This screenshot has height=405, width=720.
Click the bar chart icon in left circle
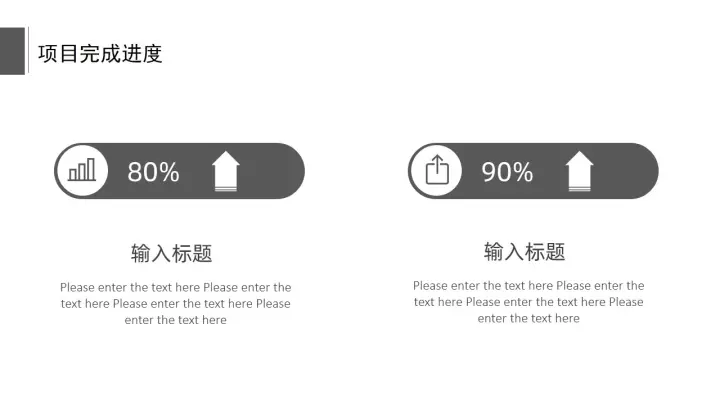pyautogui.click(x=82, y=170)
